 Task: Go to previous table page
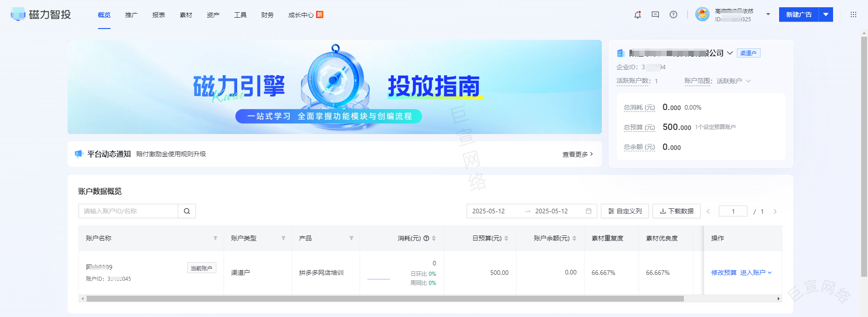(x=708, y=211)
